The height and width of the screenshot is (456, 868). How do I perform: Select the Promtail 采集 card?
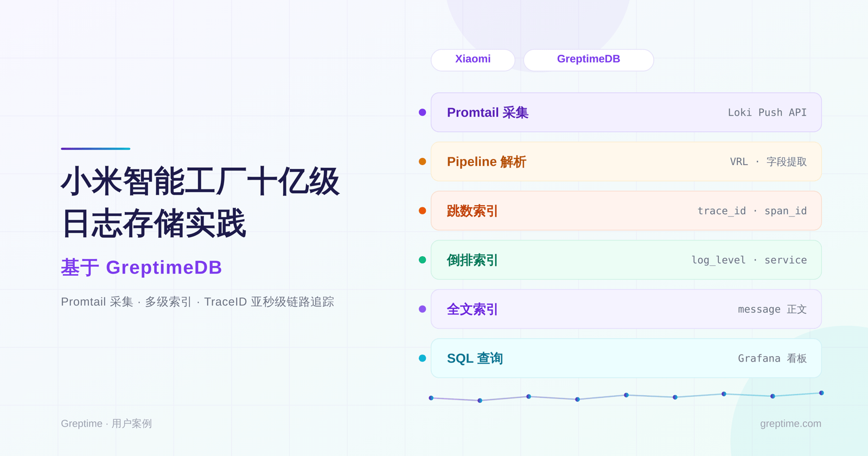(x=626, y=112)
